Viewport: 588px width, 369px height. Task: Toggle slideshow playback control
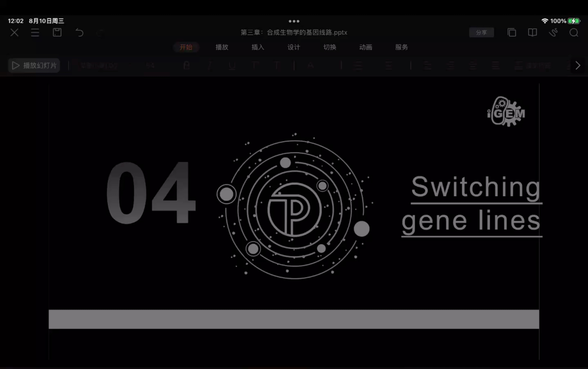34,65
